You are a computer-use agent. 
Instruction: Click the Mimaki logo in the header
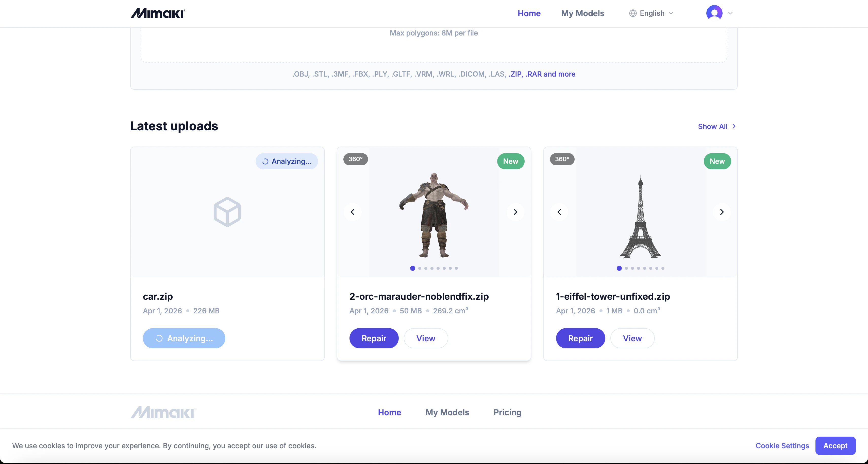157,13
